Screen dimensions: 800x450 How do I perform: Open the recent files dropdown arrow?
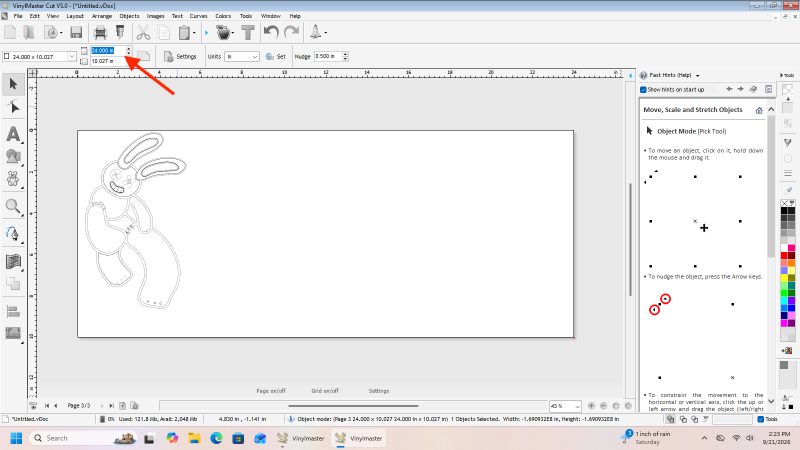pyautogui.click(x=61, y=33)
